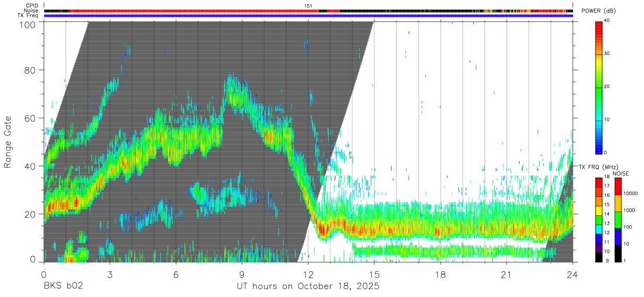Image resolution: width=644 pixels, height=297 pixels.
Task: Click the 21 hour tick on the time axis
Action: pyautogui.click(x=507, y=274)
